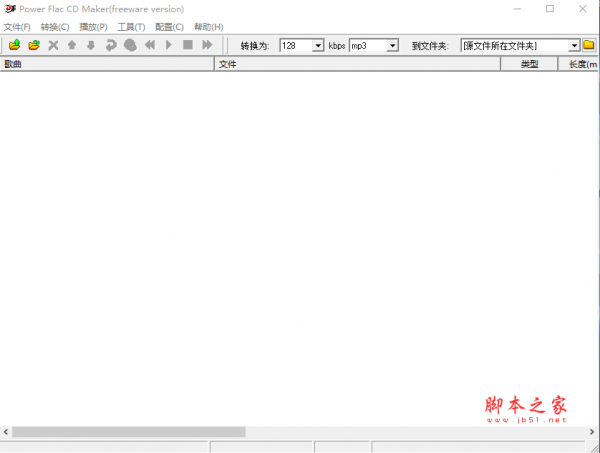The width and height of the screenshot is (600, 453).
Task: Open the mp3 format dropdown
Action: click(392, 46)
